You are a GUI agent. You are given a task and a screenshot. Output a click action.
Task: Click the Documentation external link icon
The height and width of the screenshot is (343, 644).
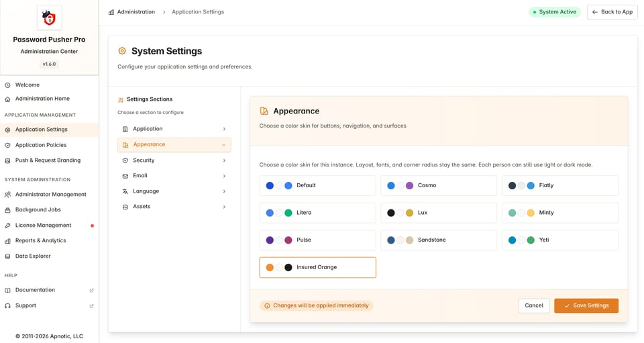tap(92, 291)
